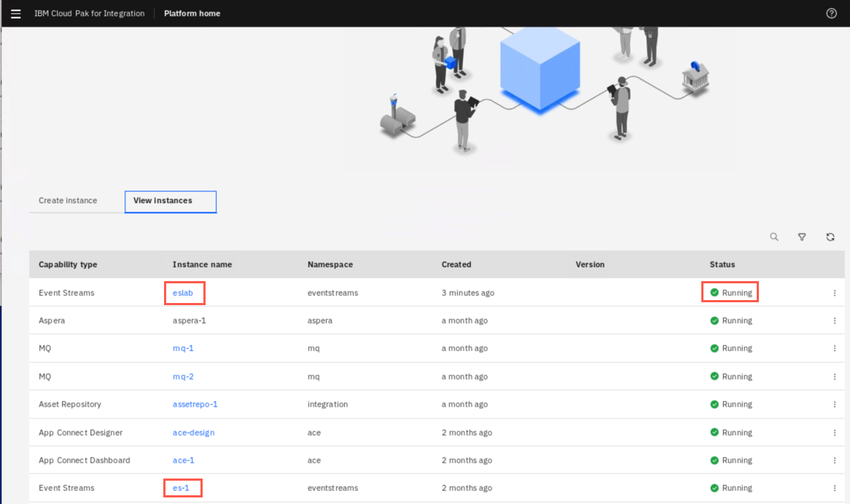Screen dimensions: 850x504
Task: Click 'App Connect Dashboard' capability cell
Action: click(x=85, y=460)
